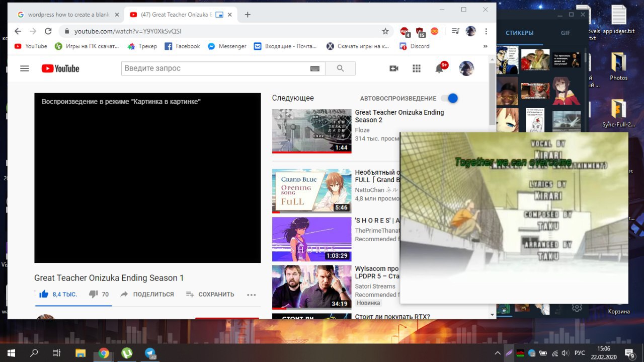Show hidden tray icons chevron
This screenshot has height=362, width=644.
pyautogui.click(x=498, y=353)
